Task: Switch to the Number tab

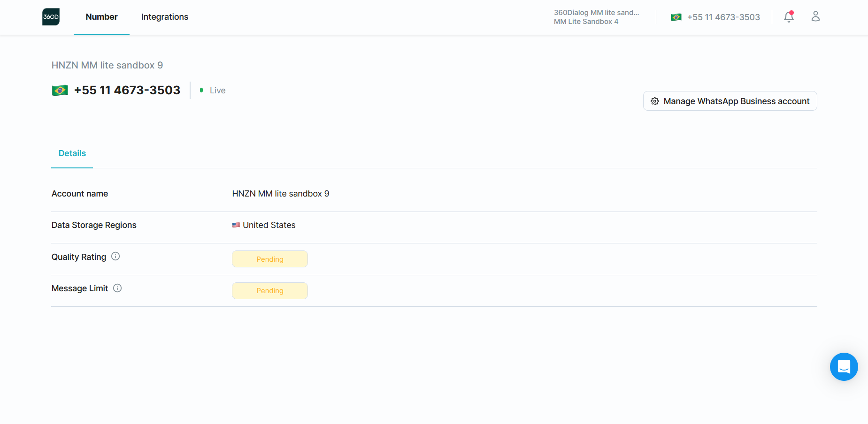Action: tap(101, 17)
